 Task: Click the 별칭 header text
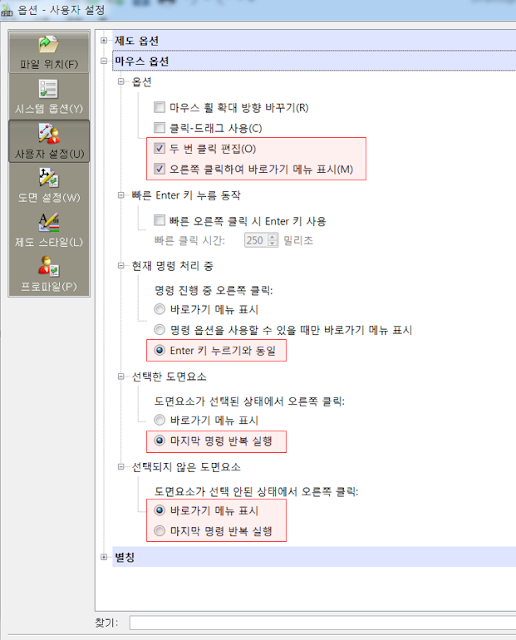(x=125, y=557)
